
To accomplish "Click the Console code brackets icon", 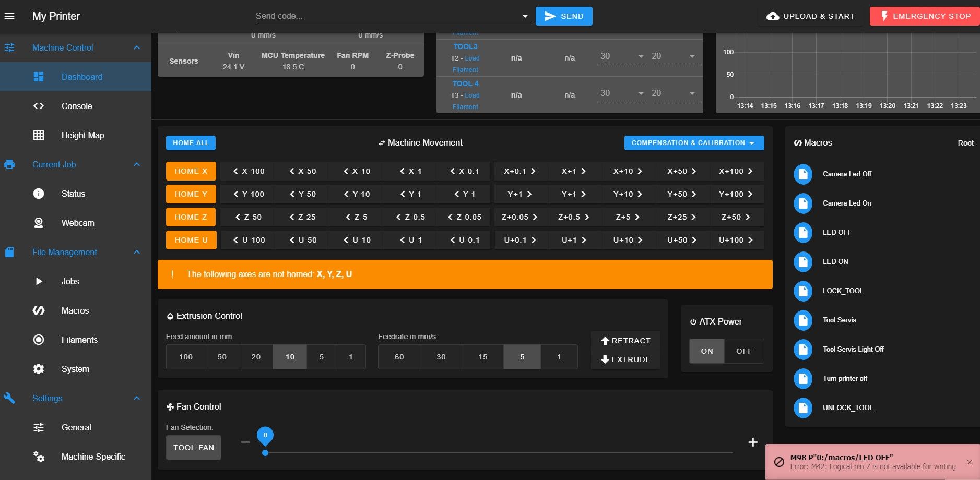I will (39, 106).
